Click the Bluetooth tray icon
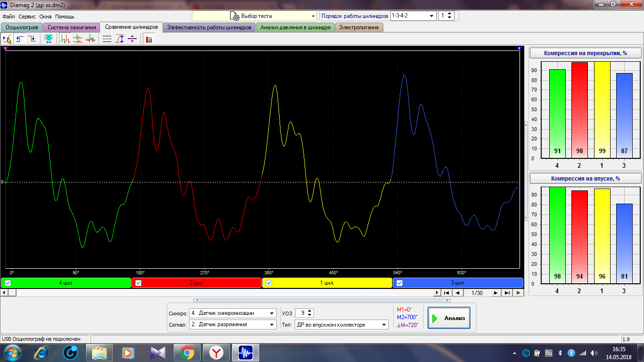The image size is (644, 362). click(x=560, y=353)
